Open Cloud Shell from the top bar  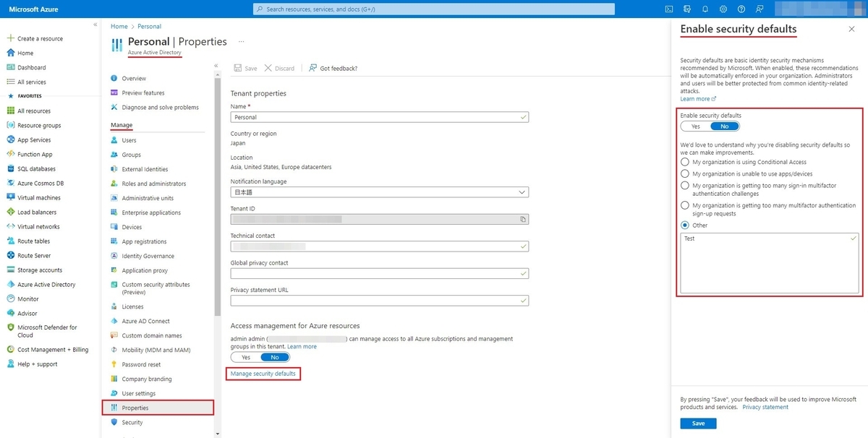[x=668, y=9]
